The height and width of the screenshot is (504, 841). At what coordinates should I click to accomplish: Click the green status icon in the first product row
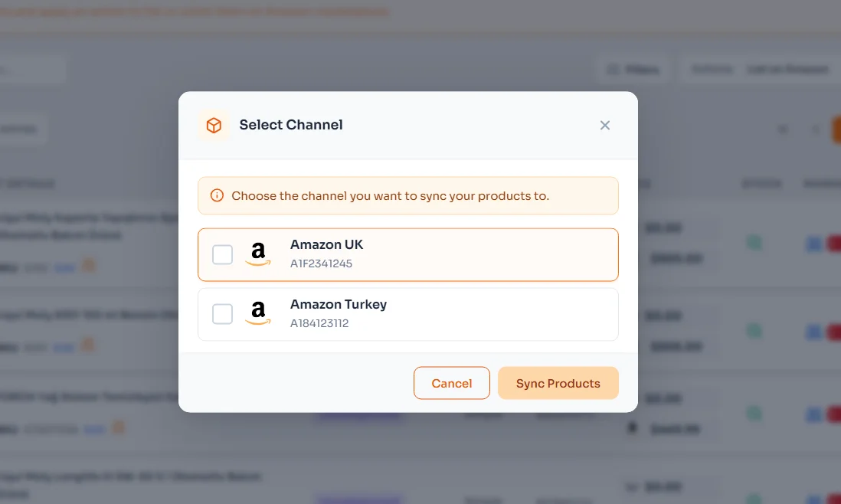point(754,242)
